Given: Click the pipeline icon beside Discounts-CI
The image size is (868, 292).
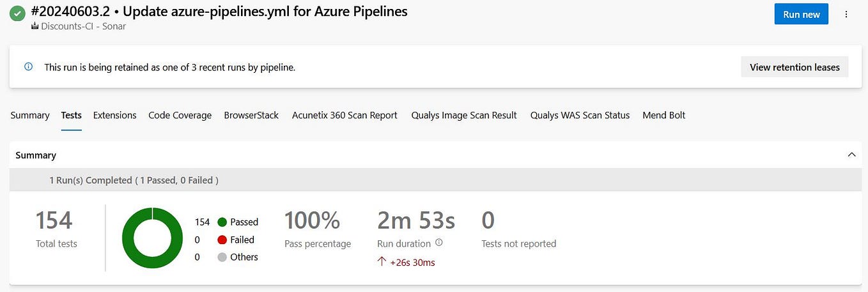Looking at the screenshot, I should (35, 27).
